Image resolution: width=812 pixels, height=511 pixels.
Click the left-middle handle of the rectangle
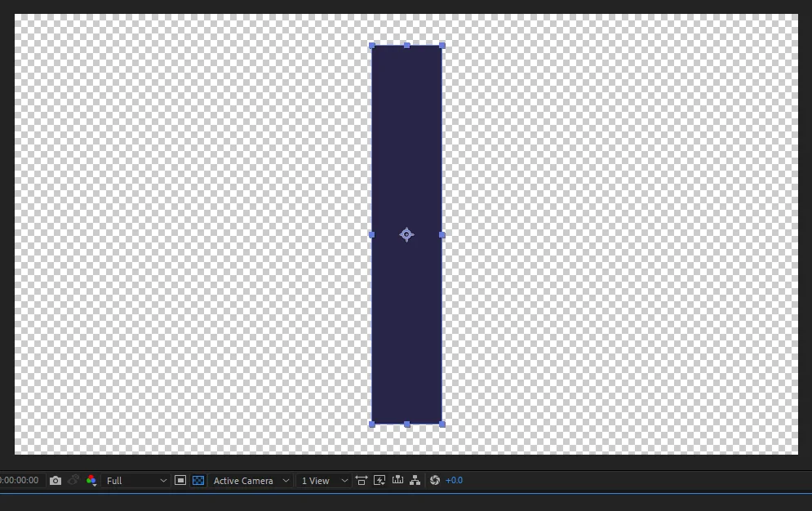click(372, 235)
